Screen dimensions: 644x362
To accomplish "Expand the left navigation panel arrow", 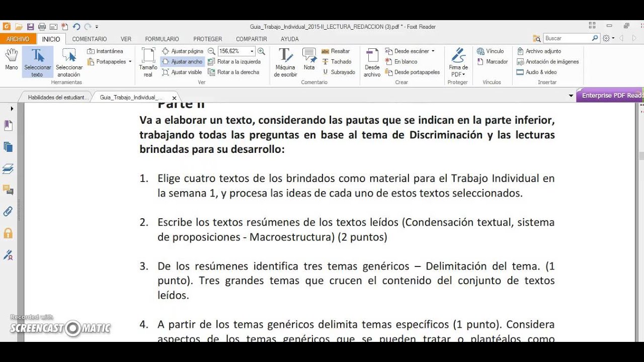I will tap(12, 109).
